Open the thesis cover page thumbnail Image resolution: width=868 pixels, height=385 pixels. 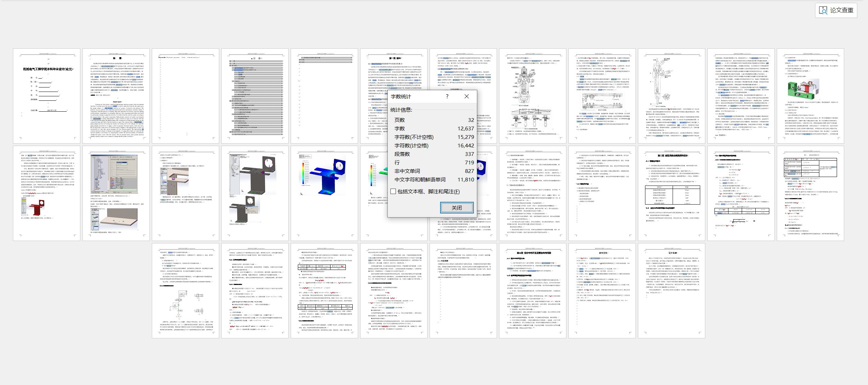47,96
